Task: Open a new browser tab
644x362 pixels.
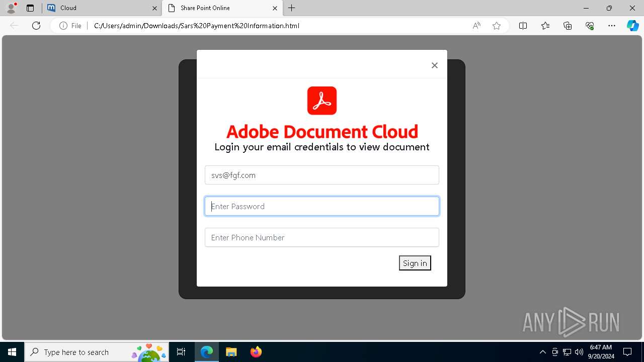Action: pyautogui.click(x=292, y=8)
